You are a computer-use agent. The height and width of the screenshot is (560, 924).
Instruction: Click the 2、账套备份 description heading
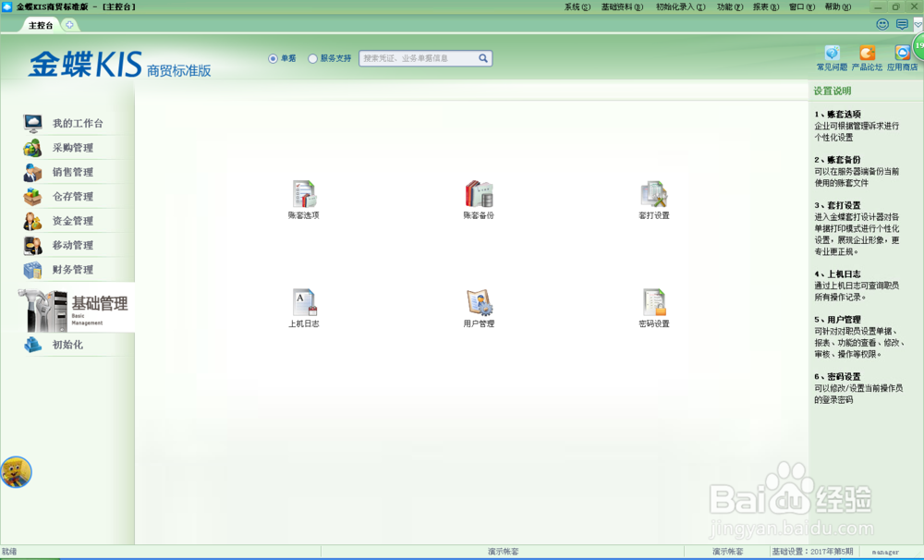point(837,160)
